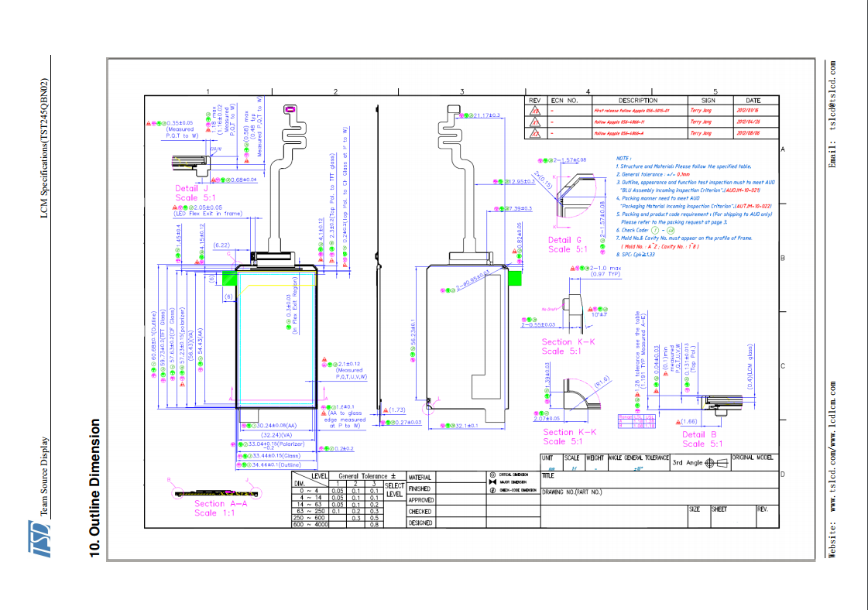Click the X1 revision triangle symbol
868x610 pixels.
point(534,122)
